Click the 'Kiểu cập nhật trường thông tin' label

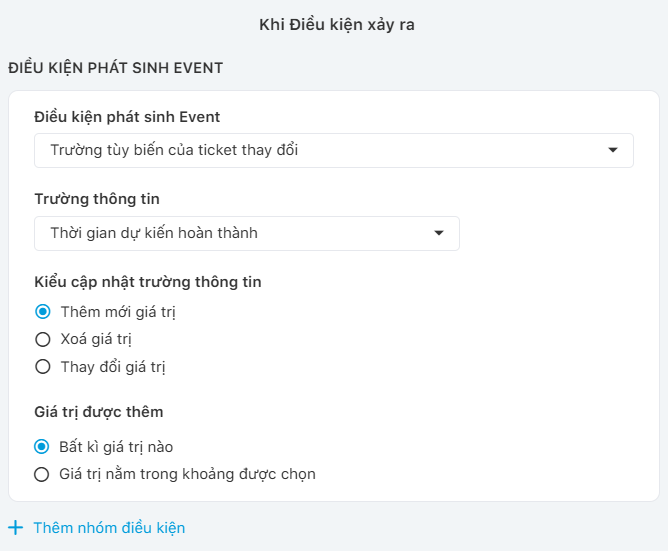pos(148,282)
